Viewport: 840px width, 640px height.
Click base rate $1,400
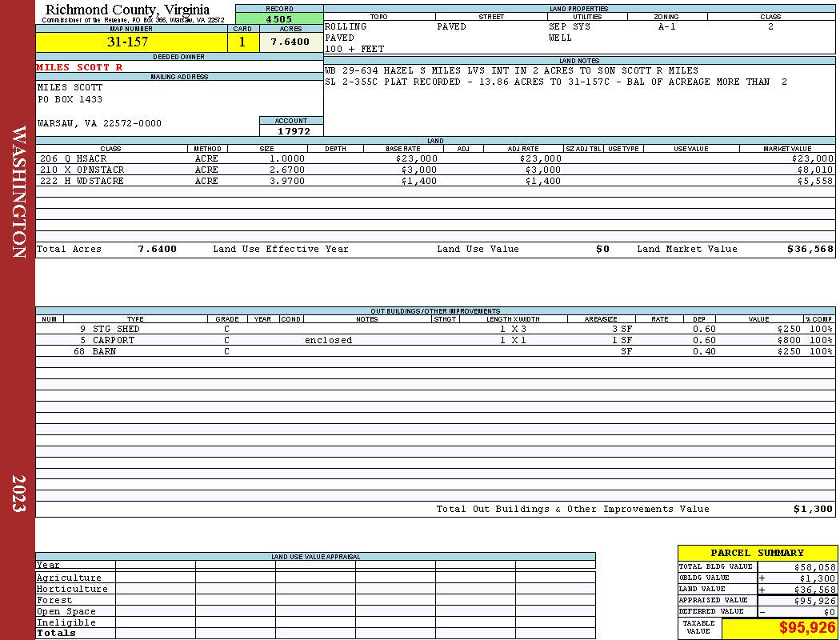tap(419, 181)
